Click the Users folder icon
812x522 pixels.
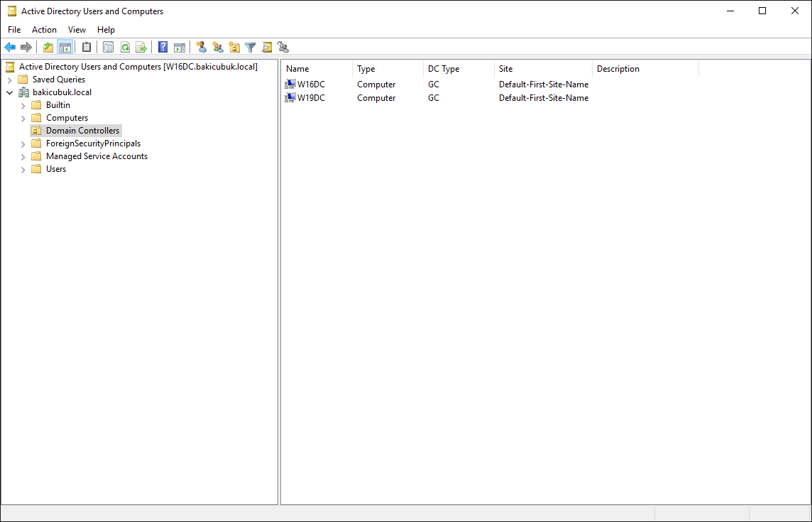36,169
